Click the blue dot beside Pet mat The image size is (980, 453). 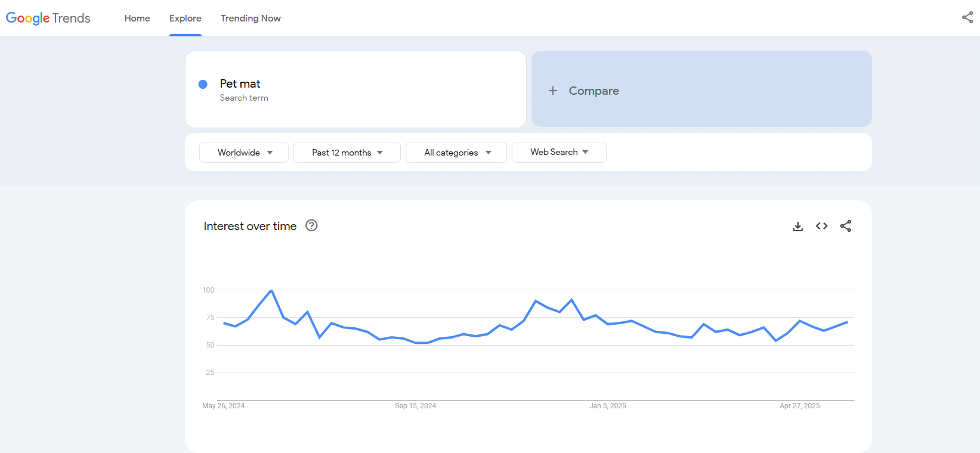click(x=203, y=84)
